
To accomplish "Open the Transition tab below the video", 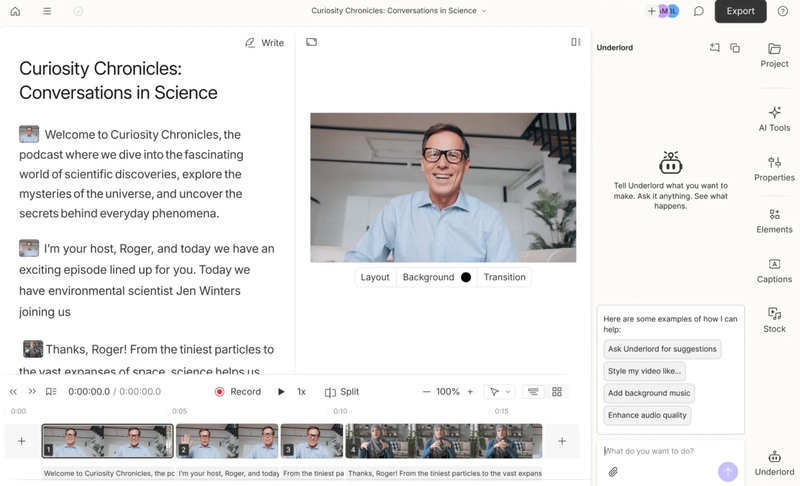I will click(x=505, y=277).
